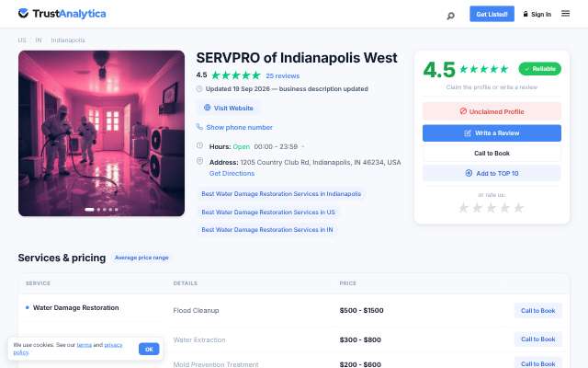Image resolution: width=588 pixels, height=368 pixels.
Task: Click the Unclaimed Profile banner
Action: [492, 111]
